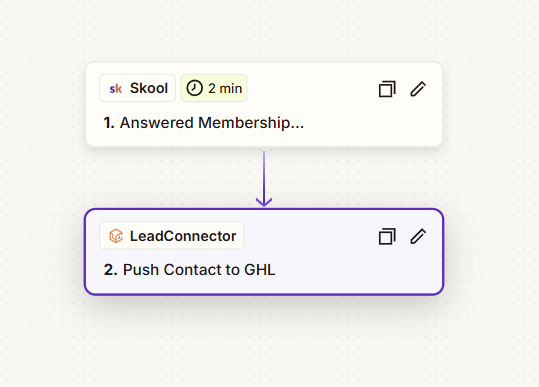The image size is (539, 387).
Task: Select the LeadConnector action card body
Action: pos(264,252)
